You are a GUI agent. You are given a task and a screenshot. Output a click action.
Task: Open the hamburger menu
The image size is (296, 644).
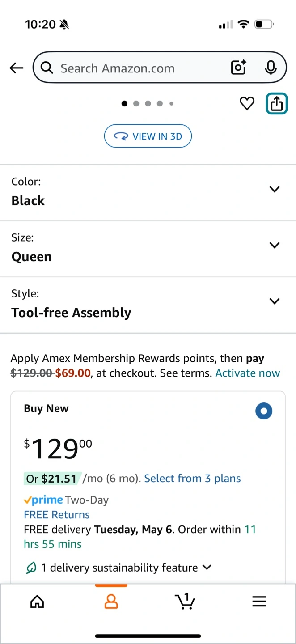(x=259, y=602)
